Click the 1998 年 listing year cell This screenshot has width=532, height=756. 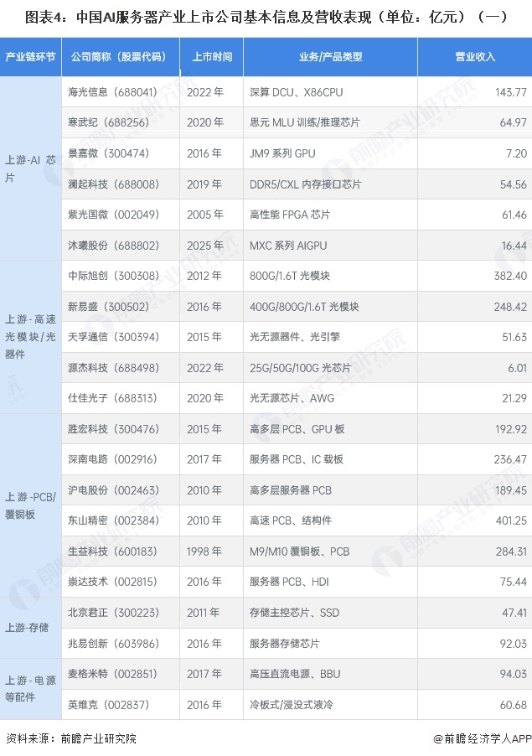[x=212, y=551]
